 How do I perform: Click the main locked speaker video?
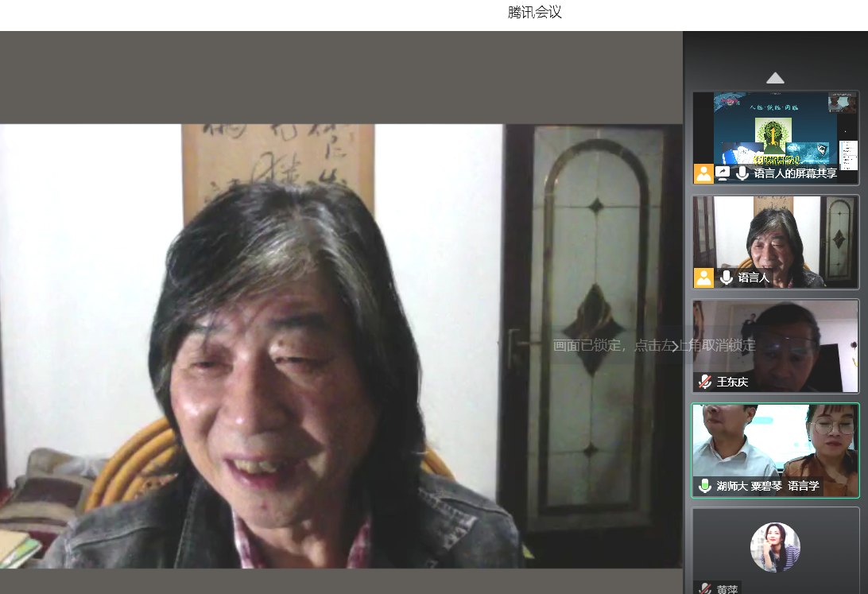pyautogui.click(x=318, y=358)
